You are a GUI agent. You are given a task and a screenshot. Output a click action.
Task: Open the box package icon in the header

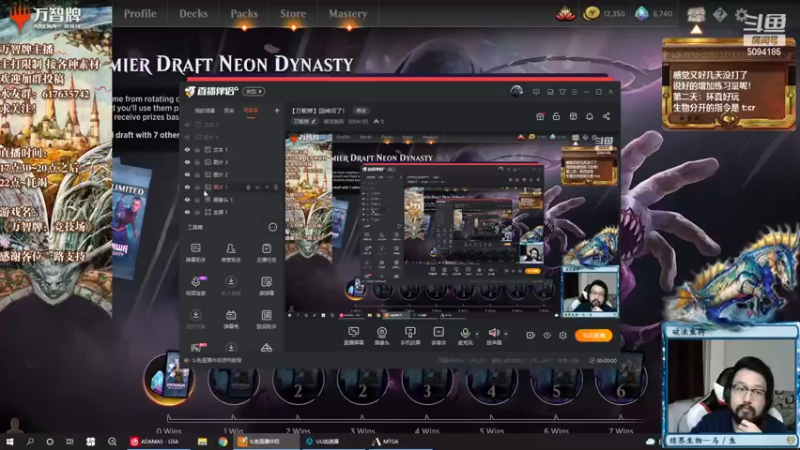(573, 116)
